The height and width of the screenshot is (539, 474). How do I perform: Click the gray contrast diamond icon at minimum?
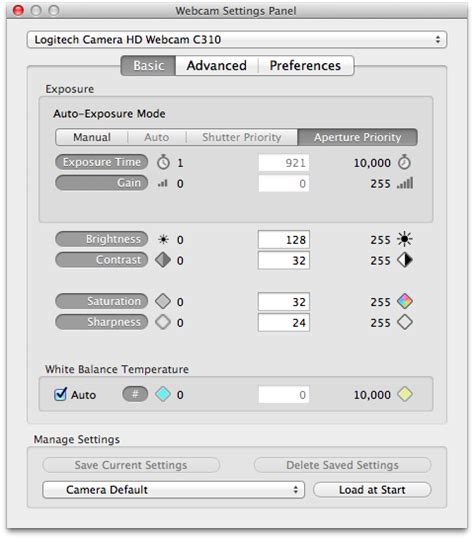pyautogui.click(x=163, y=260)
